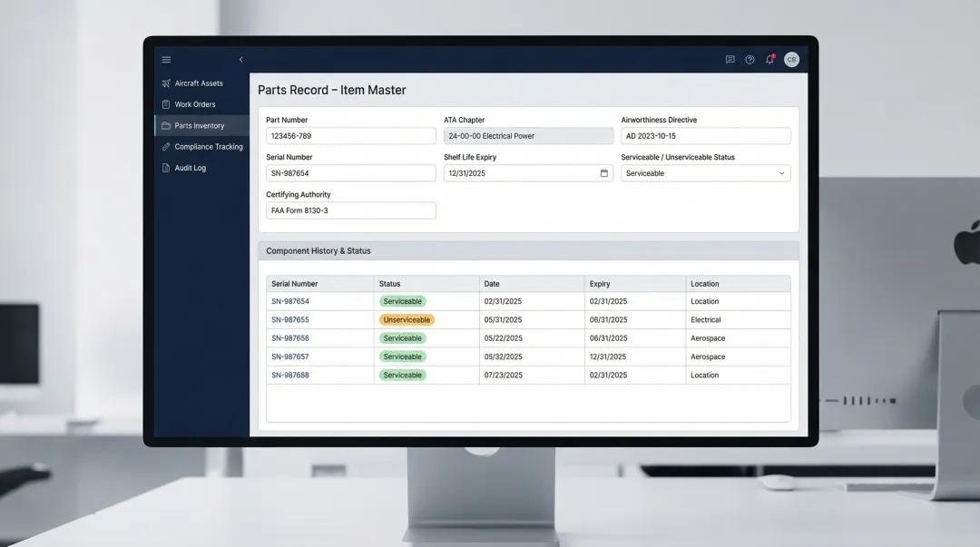Collapse the sidebar with the back chevron
The image size is (980, 547).
[x=240, y=60]
